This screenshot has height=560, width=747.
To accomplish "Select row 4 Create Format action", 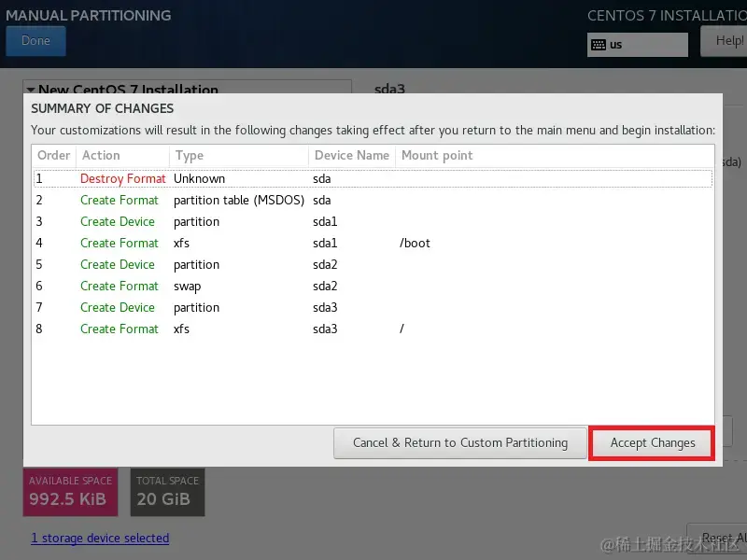I will point(120,244).
